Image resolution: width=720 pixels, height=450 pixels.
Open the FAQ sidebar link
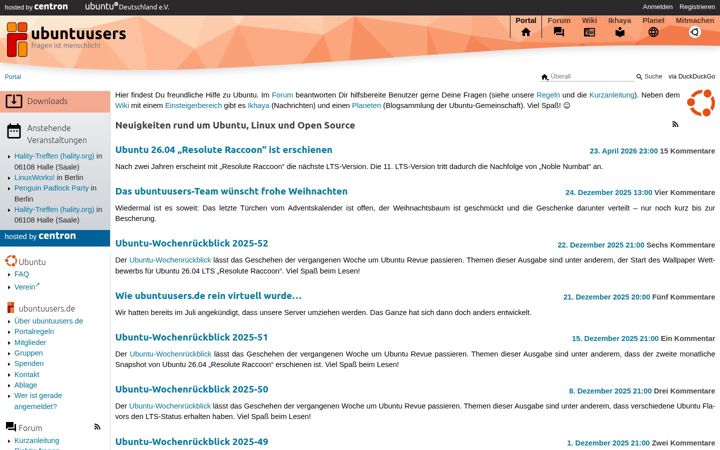point(22,274)
